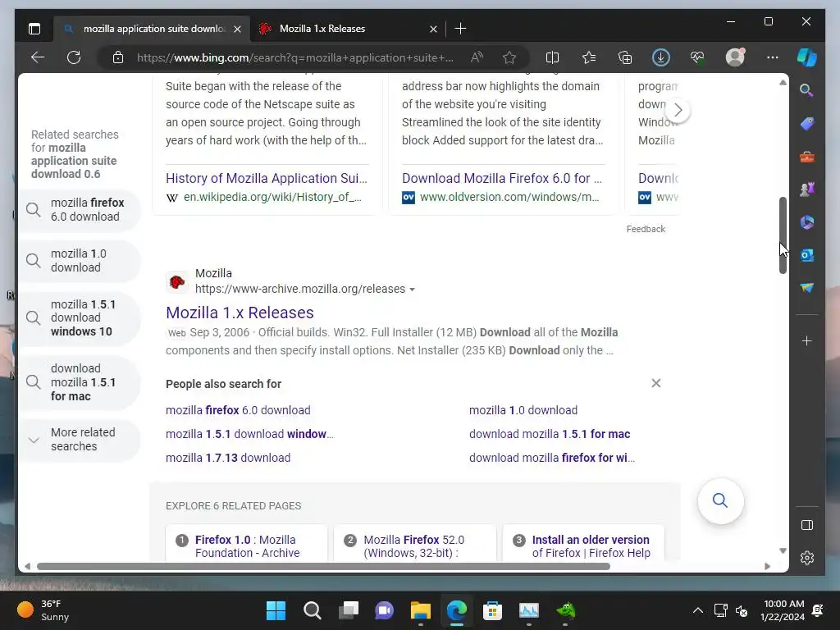Open History of Mozilla Application Suite link

[267, 178]
